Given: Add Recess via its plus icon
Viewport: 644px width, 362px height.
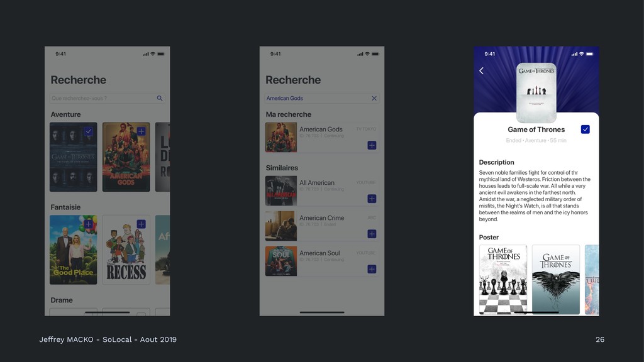Looking at the screenshot, I should pyautogui.click(x=141, y=224).
